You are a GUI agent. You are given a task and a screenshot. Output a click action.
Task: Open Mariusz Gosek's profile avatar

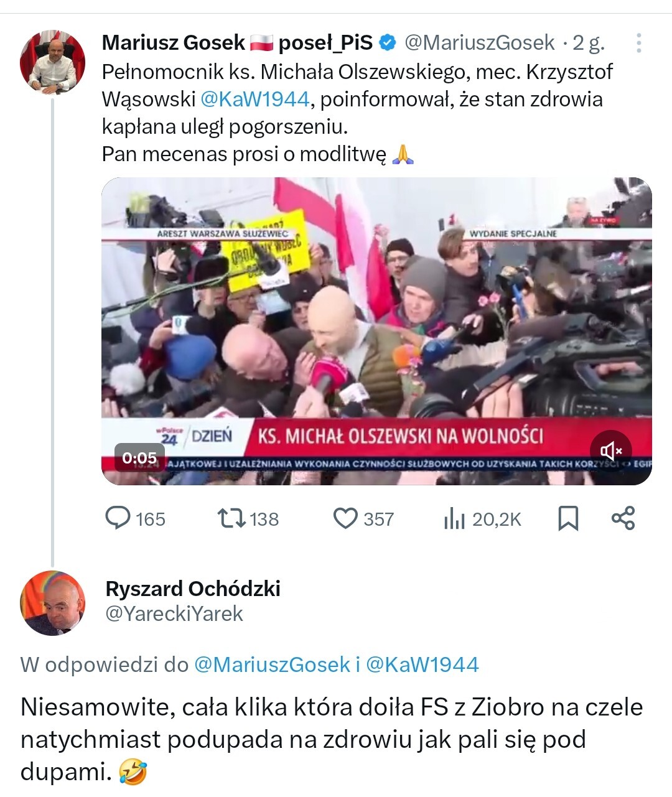52,62
